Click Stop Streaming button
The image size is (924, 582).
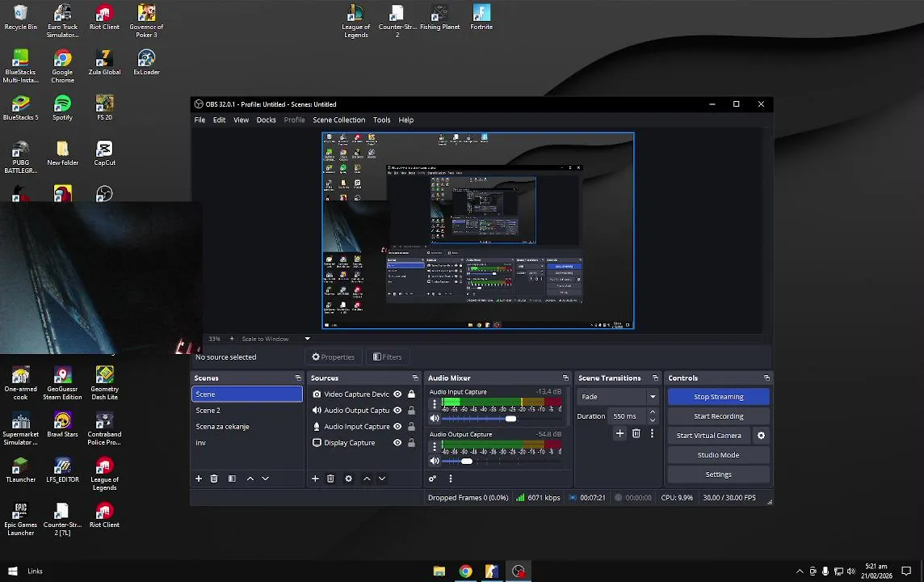pos(718,397)
